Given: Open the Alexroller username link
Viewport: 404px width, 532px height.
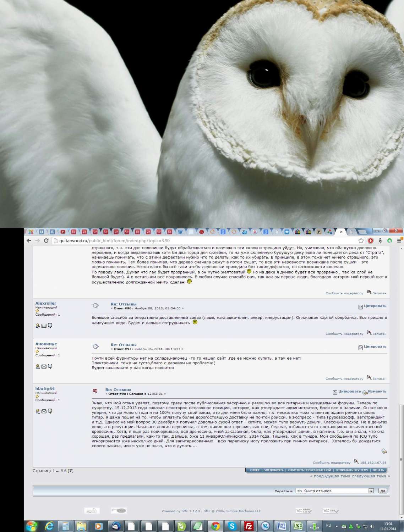Looking at the screenshot, I should point(46,303).
